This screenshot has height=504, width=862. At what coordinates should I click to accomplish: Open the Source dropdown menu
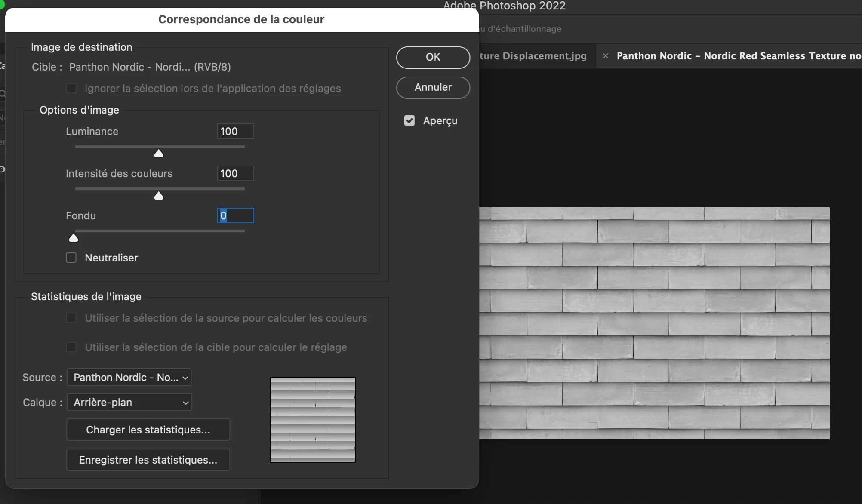coord(129,377)
